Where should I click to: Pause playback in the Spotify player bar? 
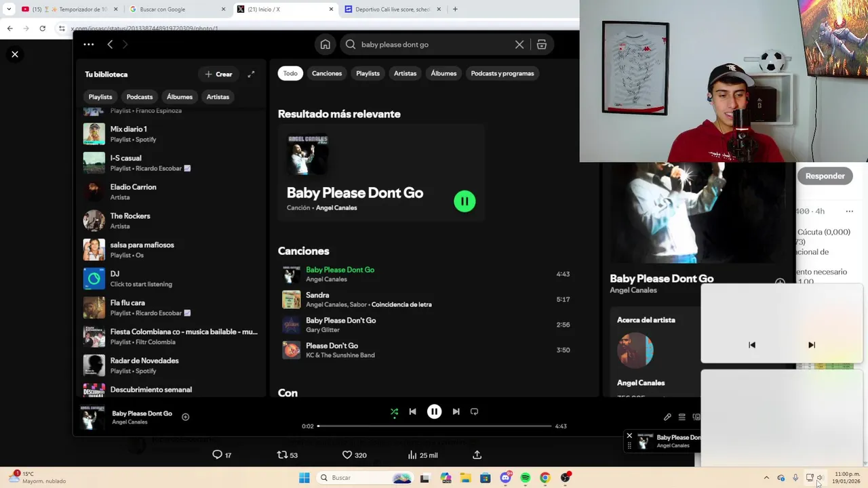[434, 411]
